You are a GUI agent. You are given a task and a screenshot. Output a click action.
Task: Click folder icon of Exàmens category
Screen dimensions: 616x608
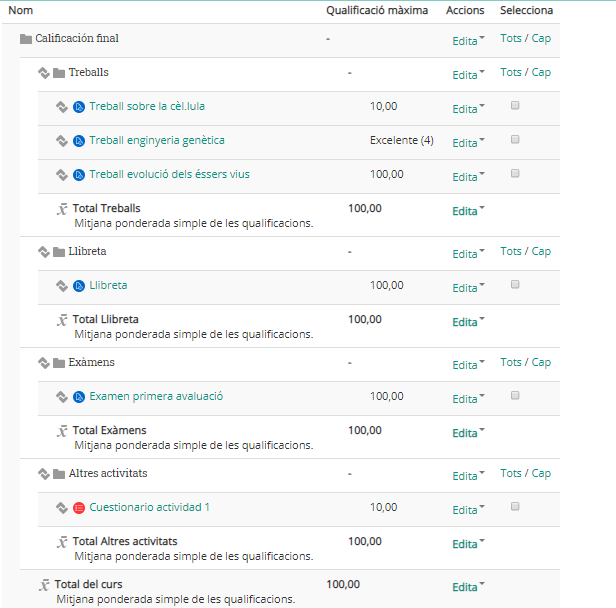[59, 363]
